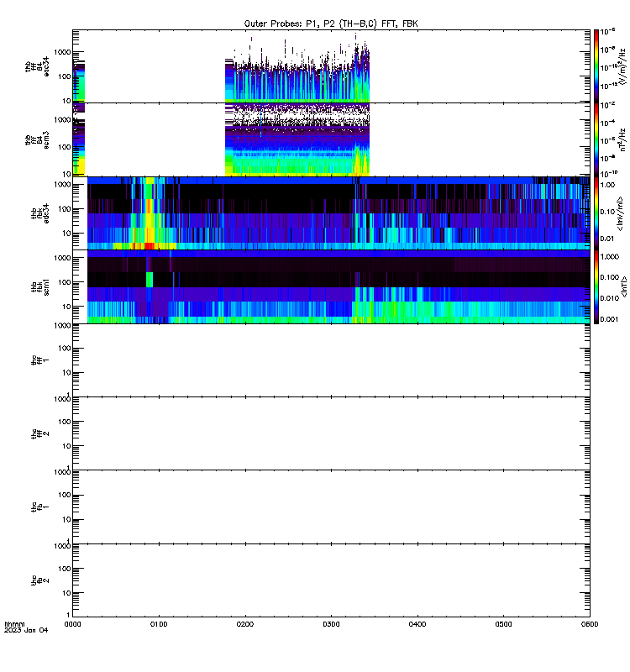
Task: Click the 0200 time tick label
Action: [244, 624]
